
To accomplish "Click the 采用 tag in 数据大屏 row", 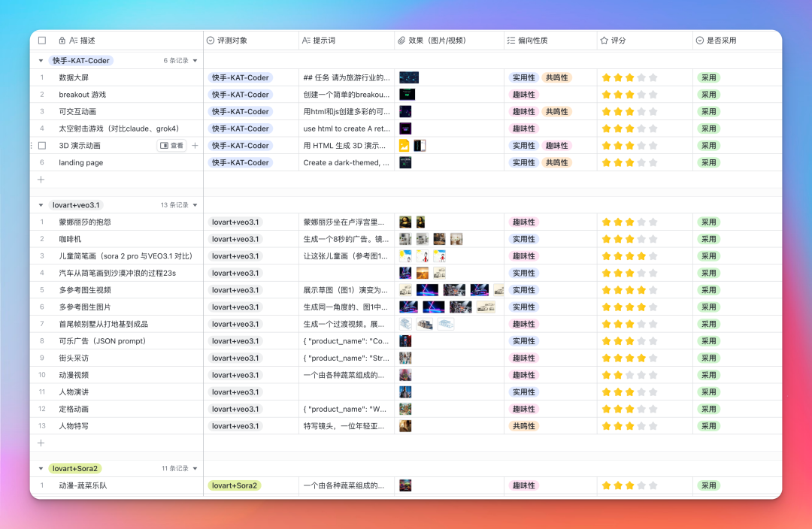I will [708, 77].
